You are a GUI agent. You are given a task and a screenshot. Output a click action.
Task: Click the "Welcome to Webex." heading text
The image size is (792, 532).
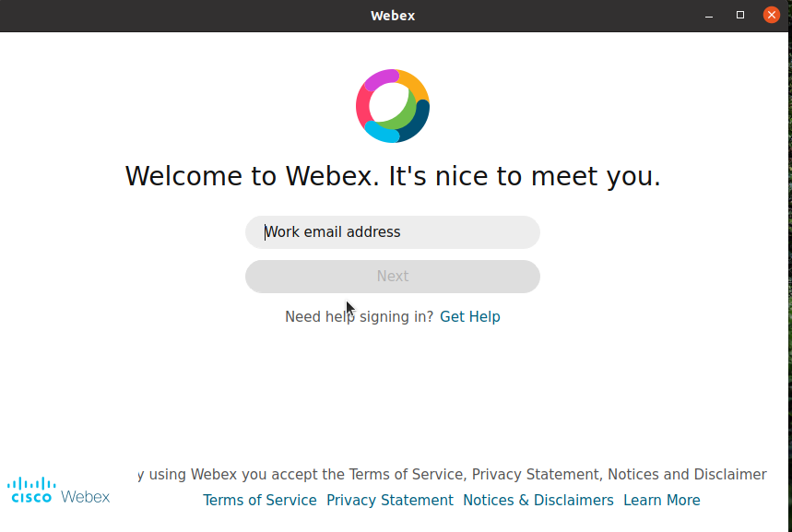(251, 176)
